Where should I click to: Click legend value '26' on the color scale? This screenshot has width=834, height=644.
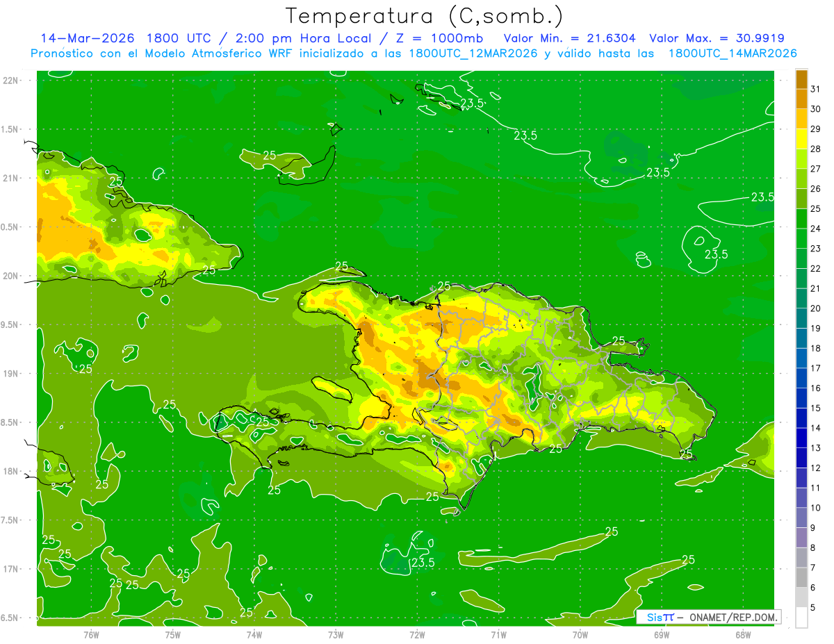(x=816, y=188)
